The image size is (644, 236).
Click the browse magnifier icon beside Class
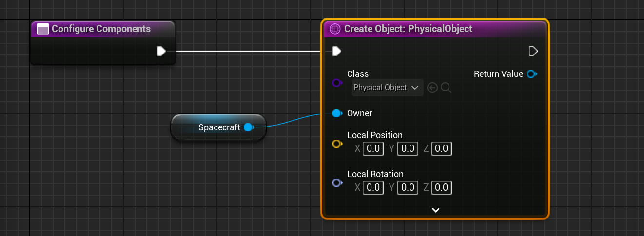click(x=446, y=88)
